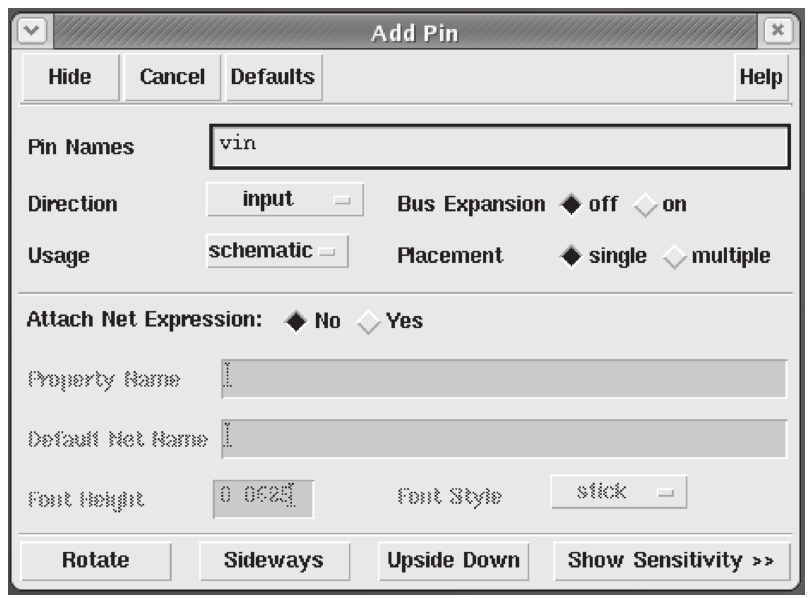Click the Pin Names text field

[x=498, y=147]
